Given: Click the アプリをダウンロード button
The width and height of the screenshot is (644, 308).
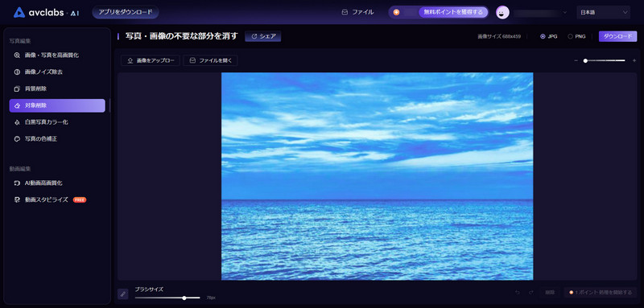Looking at the screenshot, I should pyautogui.click(x=126, y=12).
